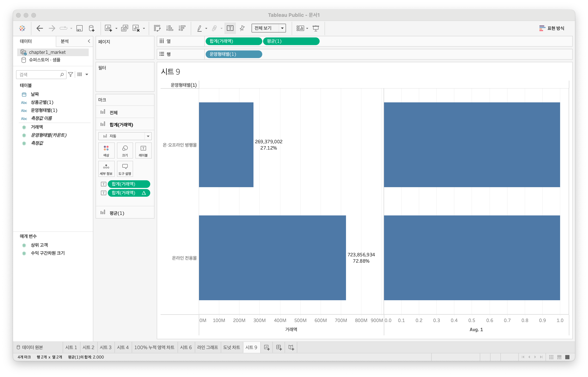The height and width of the screenshot is (377, 588).
Task: Click the save workbook icon
Action: pyautogui.click(x=79, y=28)
